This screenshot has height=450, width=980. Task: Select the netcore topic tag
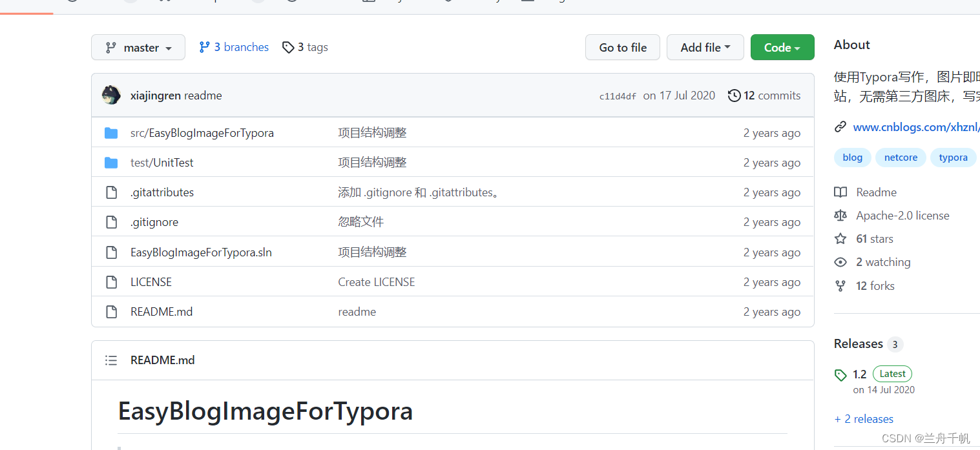[x=901, y=158]
